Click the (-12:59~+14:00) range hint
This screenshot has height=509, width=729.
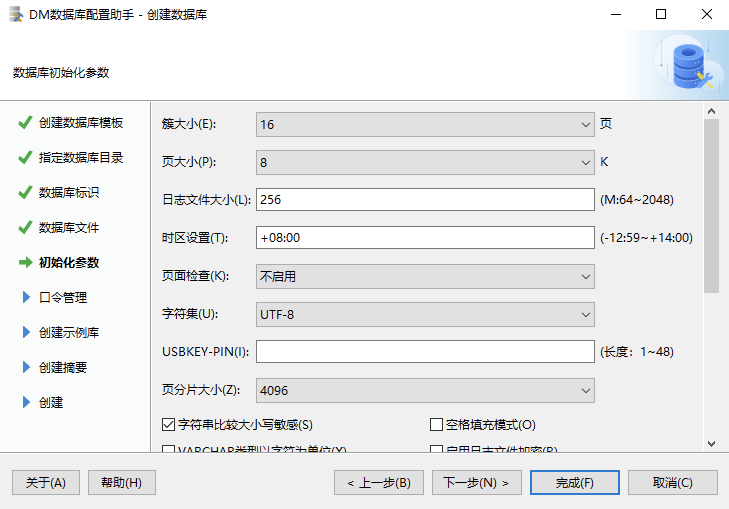pos(646,238)
